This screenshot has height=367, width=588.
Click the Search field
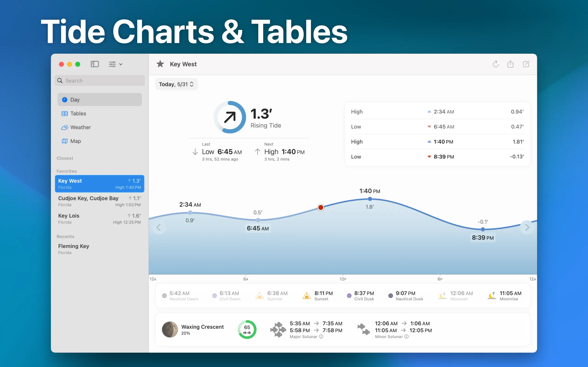click(x=102, y=81)
